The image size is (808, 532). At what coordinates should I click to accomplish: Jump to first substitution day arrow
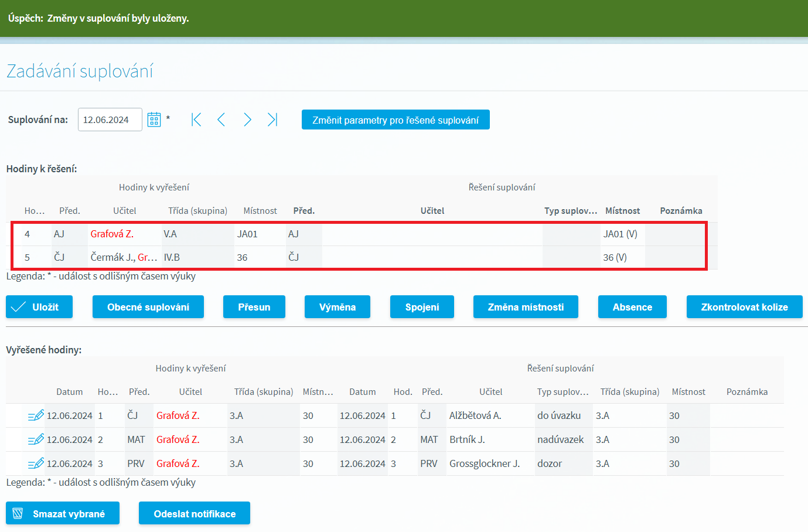(196, 120)
